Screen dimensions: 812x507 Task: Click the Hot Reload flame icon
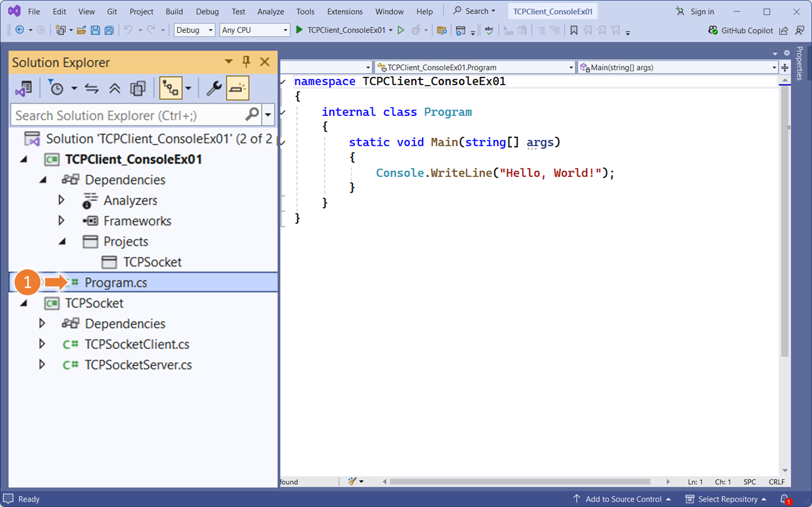point(416,30)
